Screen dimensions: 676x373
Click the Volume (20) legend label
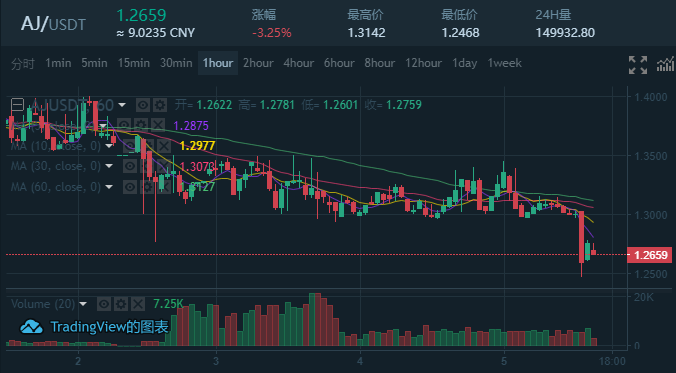click(43, 304)
